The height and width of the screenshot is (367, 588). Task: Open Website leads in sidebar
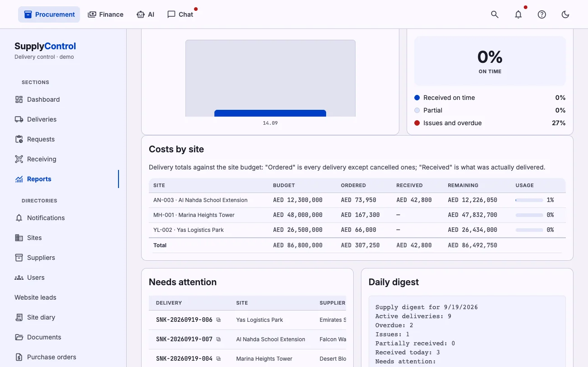click(63, 297)
